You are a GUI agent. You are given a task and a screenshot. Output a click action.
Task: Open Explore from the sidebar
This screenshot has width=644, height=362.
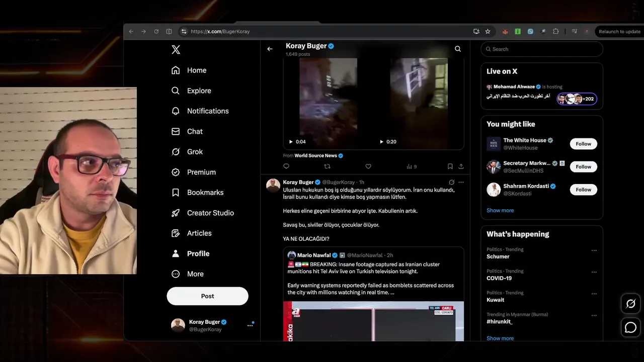pos(191,90)
